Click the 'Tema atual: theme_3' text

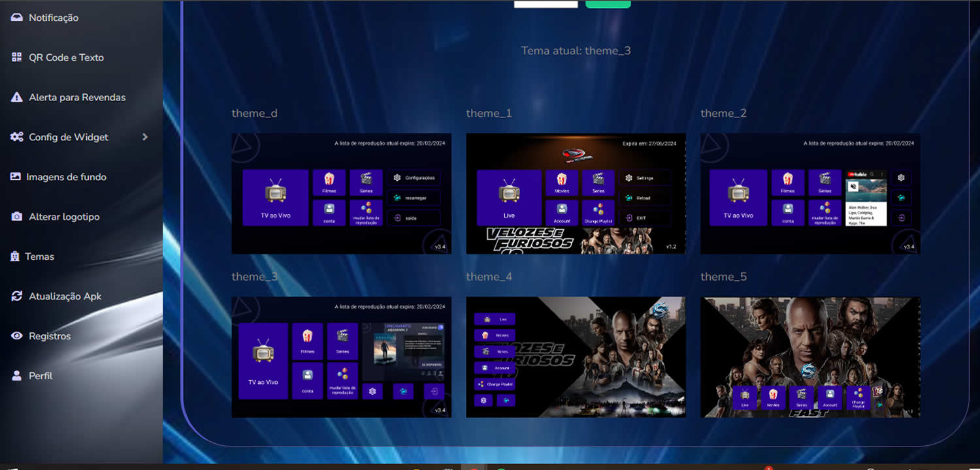pos(576,51)
